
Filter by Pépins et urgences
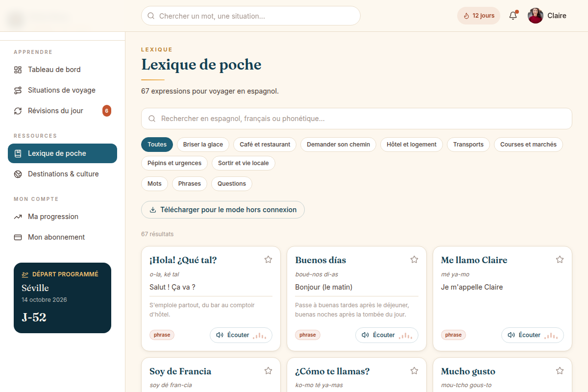[x=174, y=163]
